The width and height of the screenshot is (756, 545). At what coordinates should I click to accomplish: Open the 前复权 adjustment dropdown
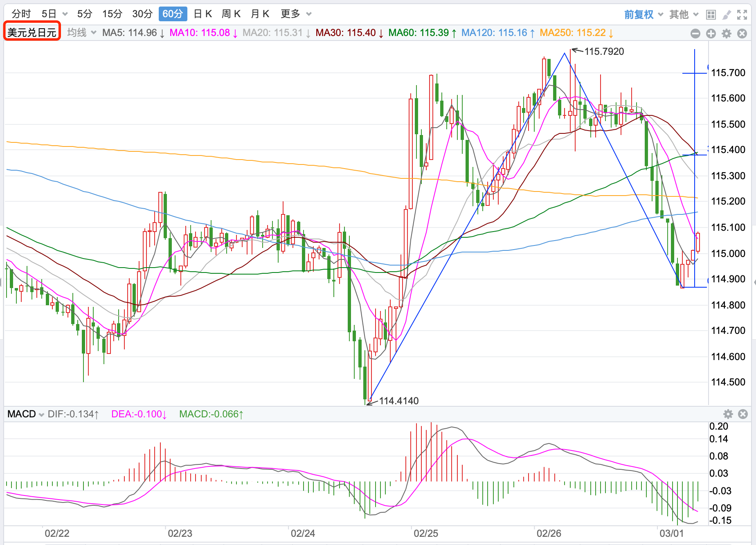(661, 14)
